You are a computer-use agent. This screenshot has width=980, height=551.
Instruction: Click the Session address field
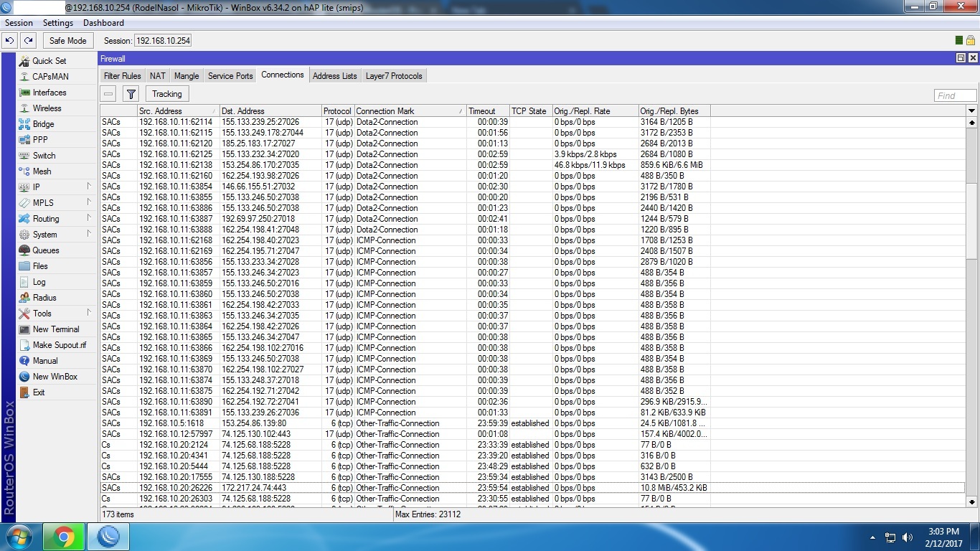coord(163,41)
